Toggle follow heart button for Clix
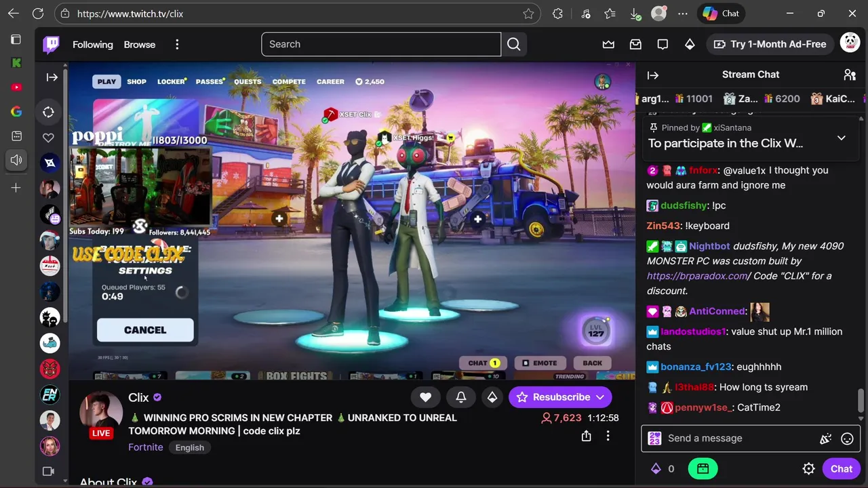 pyautogui.click(x=425, y=397)
